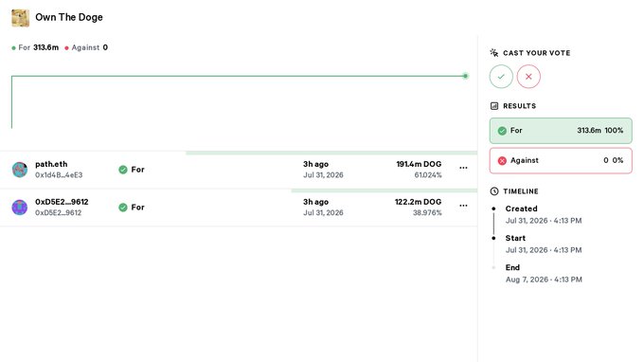The height and width of the screenshot is (362, 644).
Task: Open 0xD5E2...9612 voter name link
Action: [x=62, y=202]
